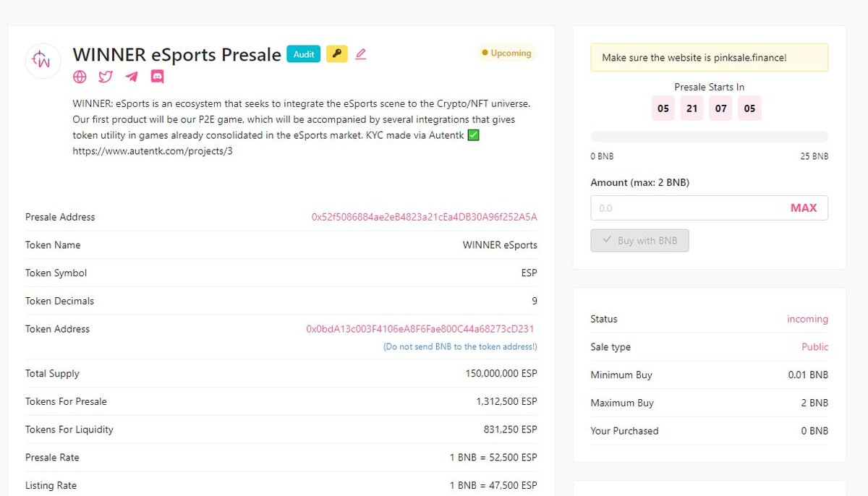This screenshot has width=868, height=496.
Task: Select Your Purchased value '0 BNB'
Action: coord(814,431)
